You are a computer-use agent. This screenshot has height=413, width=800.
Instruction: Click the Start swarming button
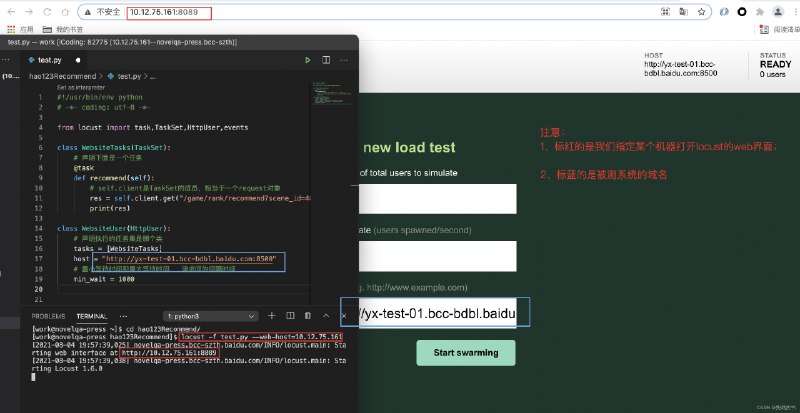click(x=465, y=353)
